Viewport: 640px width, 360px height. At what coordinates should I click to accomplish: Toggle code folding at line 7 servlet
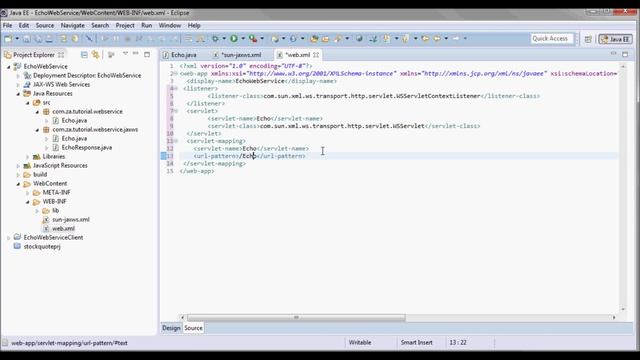tap(176, 111)
